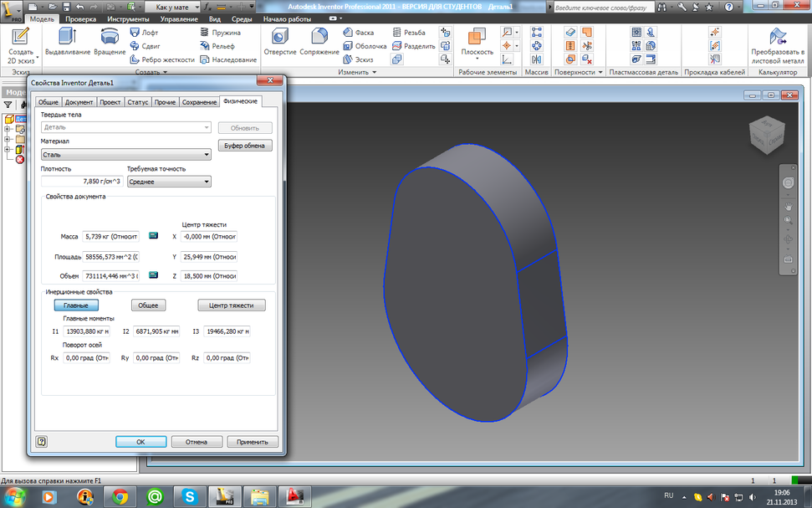Screen dimensions: 812x508
Task: Click the Отверстие (Hole) tool icon
Action: click(x=279, y=37)
